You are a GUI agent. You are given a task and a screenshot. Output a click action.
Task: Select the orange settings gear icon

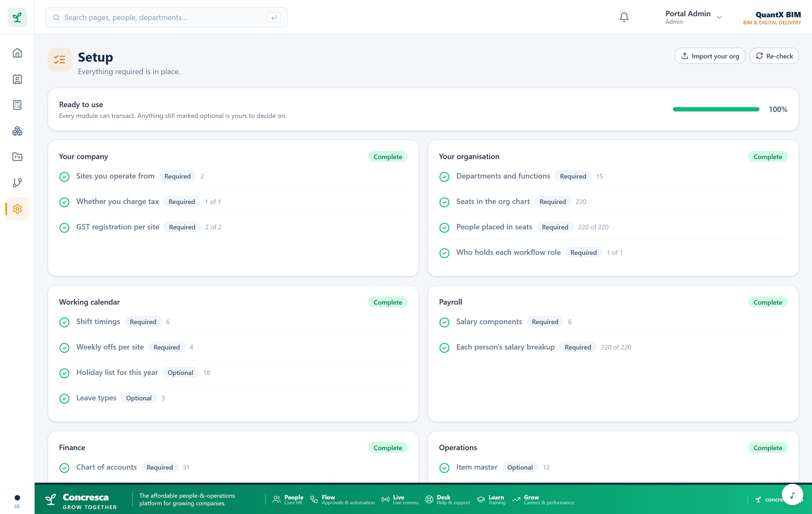pyautogui.click(x=17, y=209)
